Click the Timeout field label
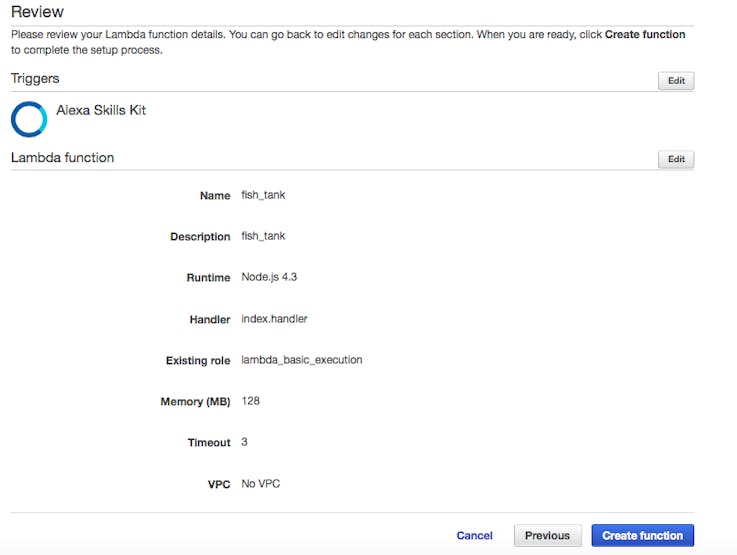The width and height of the screenshot is (737, 555). 209,443
